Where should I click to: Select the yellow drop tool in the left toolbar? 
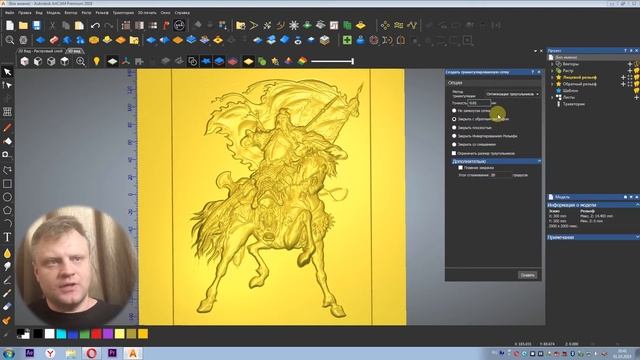point(7,253)
